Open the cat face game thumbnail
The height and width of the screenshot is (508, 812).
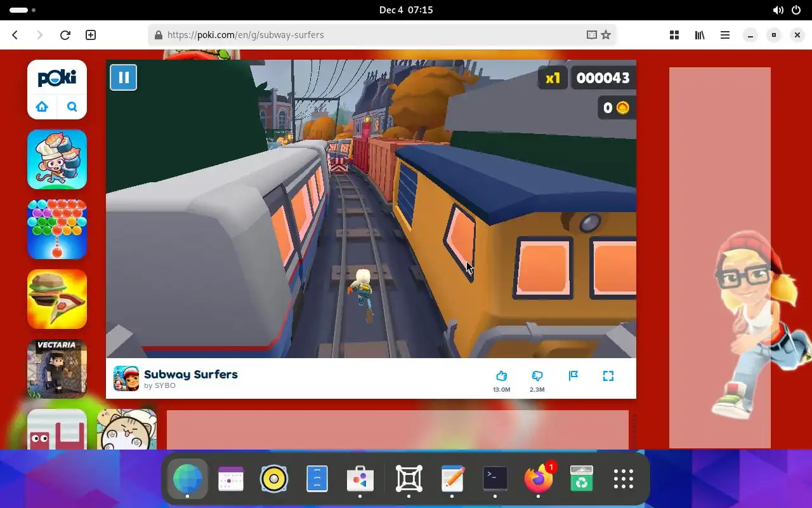pyautogui.click(x=127, y=429)
